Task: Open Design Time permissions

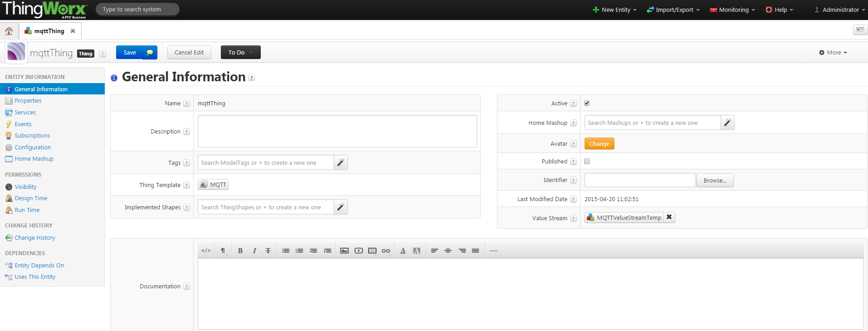Action: coord(31,198)
